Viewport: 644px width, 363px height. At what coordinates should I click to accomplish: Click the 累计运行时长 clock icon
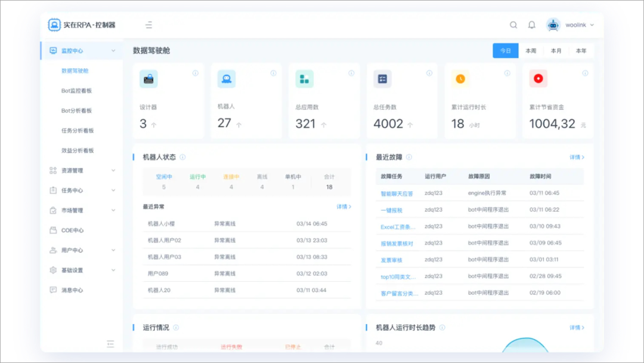click(460, 79)
